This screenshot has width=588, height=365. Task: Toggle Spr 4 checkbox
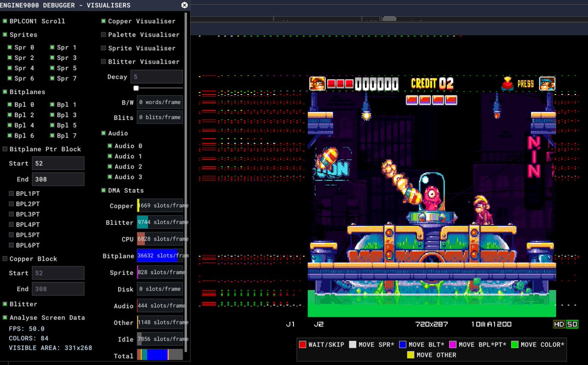click(x=10, y=68)
